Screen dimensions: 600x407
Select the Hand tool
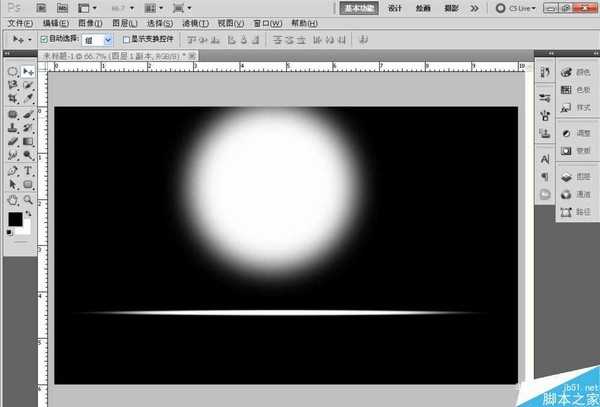click(x=12, y=199)
